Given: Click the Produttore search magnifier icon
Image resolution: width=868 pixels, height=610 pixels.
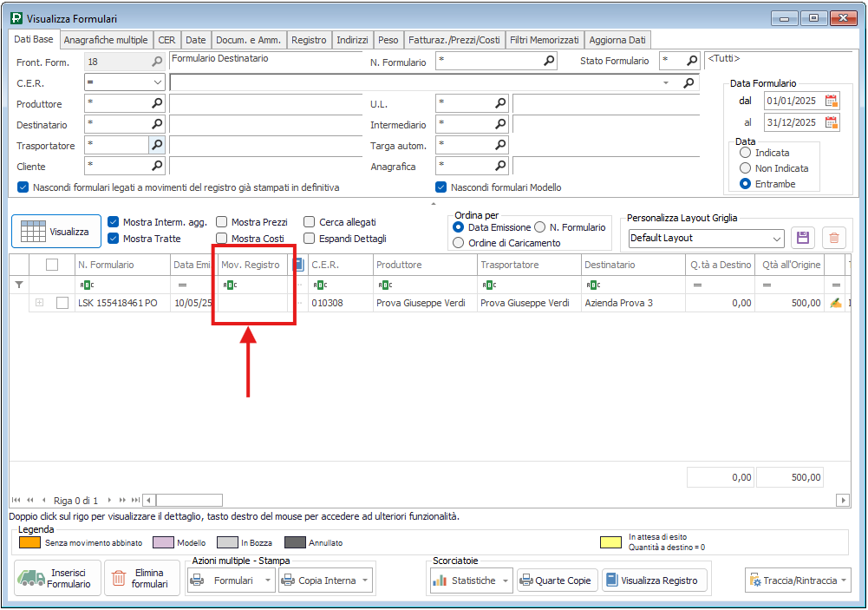Looking at the screenshot, I should (x=157, y=103).
